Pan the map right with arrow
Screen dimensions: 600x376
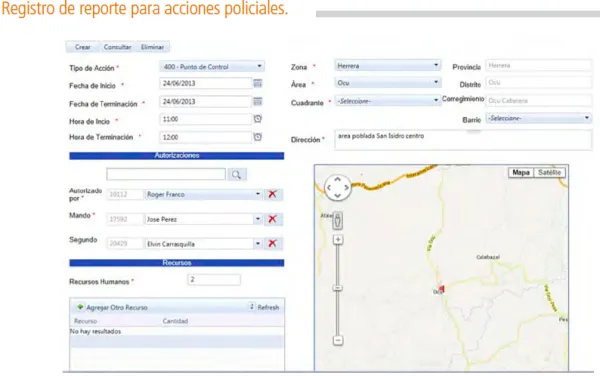(x=346, y=187)
